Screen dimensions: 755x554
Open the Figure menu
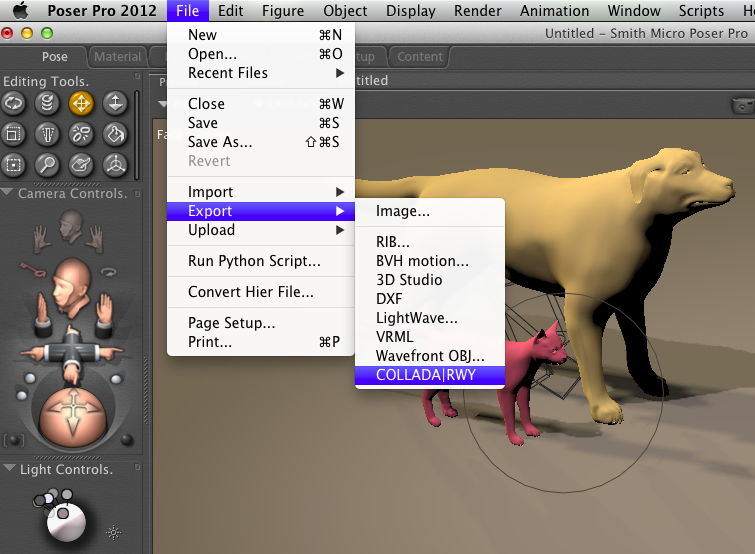(283, 11)
